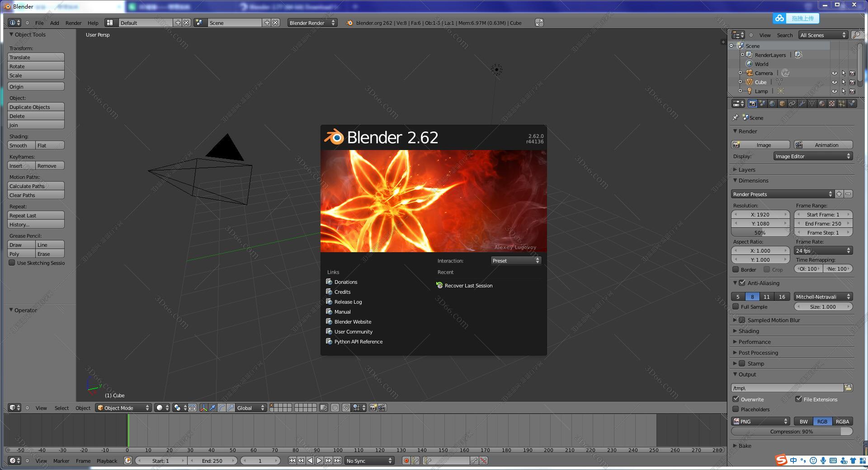Viewport: 868px width, 470px height.
Task: Expand the Performance panel
Action: point(754,342)
